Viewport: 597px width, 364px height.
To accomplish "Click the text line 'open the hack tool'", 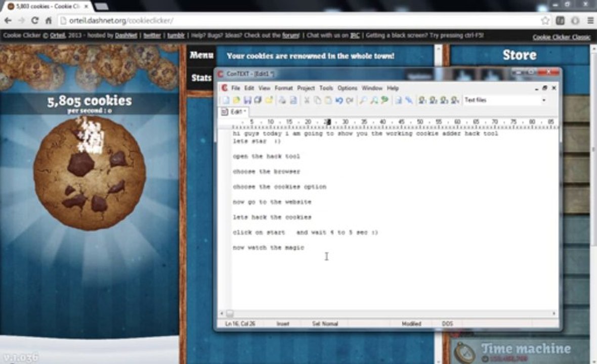I will [x=266, y=156].
